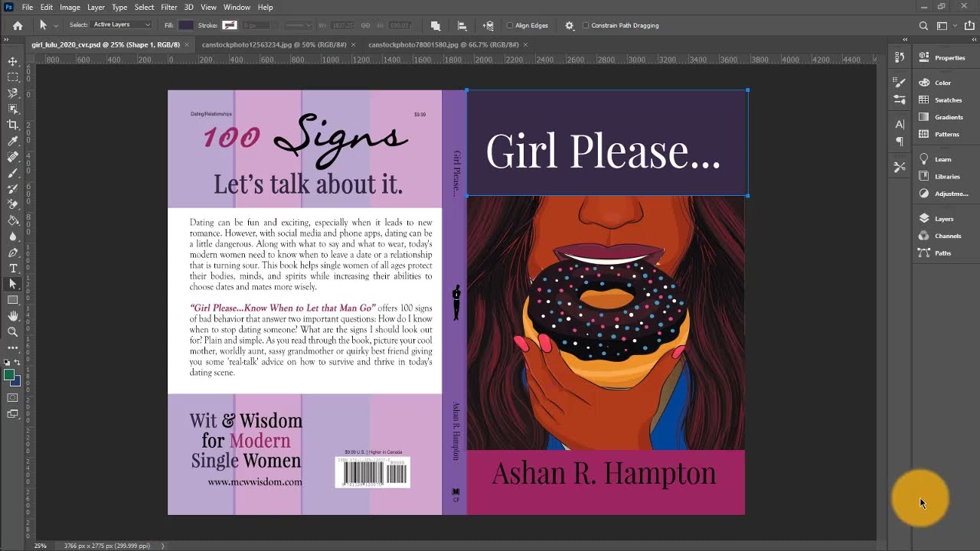The width and height of the screenshot is (980, 551).
Task: Open the Layers panel
Action: click(945, 219)
